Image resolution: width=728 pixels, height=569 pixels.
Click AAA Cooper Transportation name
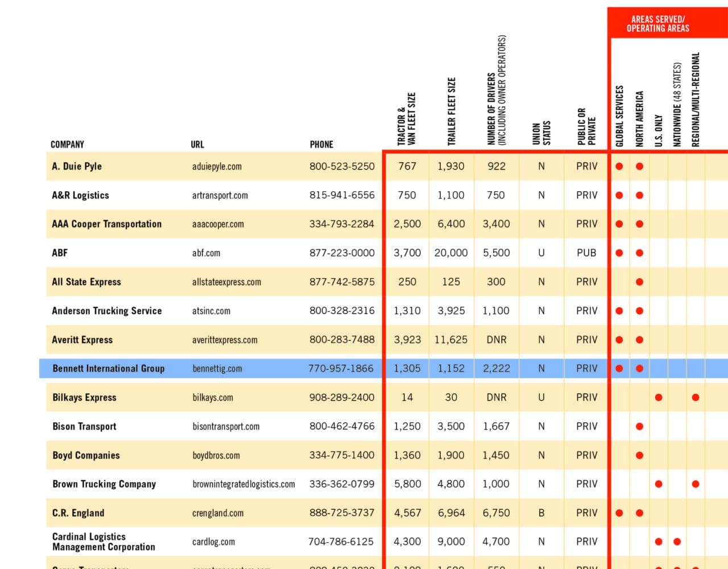coord(106,224)
